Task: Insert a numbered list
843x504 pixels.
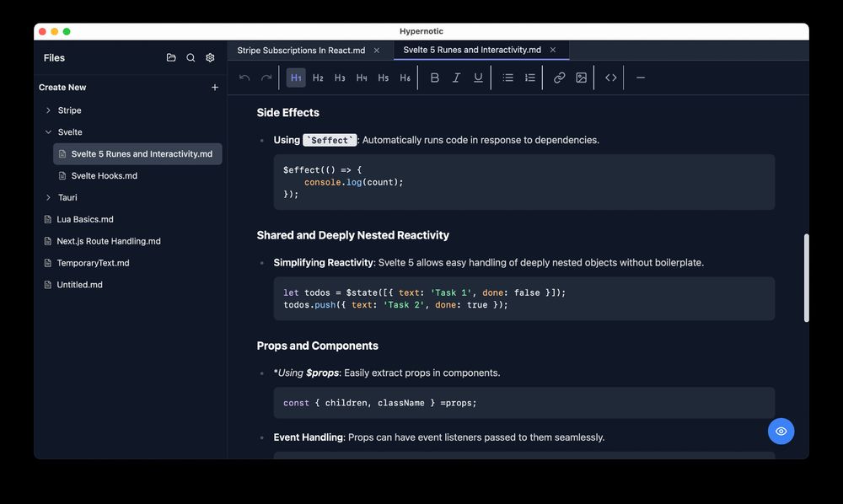Action: click(530, 78)
